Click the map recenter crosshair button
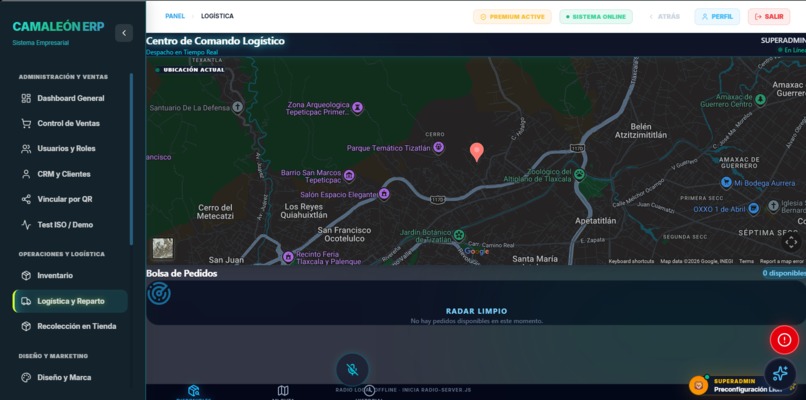The image size is (806, 400). tap(791, 242)
